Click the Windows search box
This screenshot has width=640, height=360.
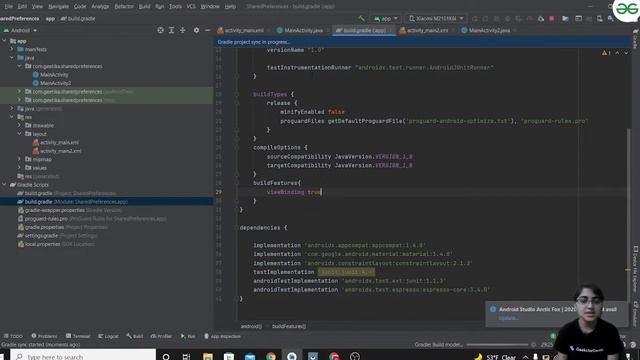click(x=83, y=356)
